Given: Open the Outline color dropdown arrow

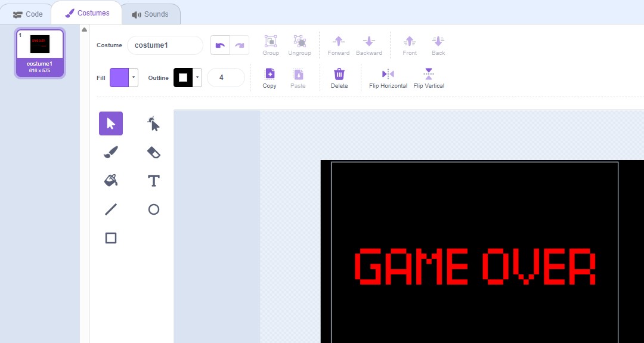Looking at the screenshot, I should [x=197, y=78].
